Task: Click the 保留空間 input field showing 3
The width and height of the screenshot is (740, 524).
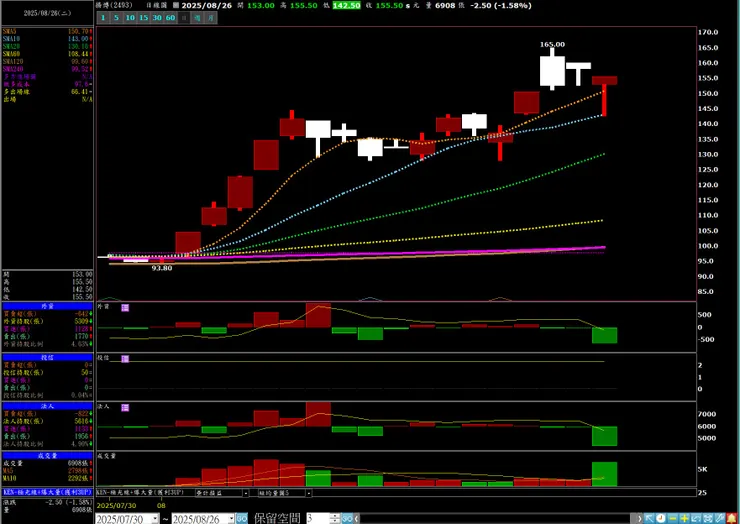Action: tap(318, 518)
